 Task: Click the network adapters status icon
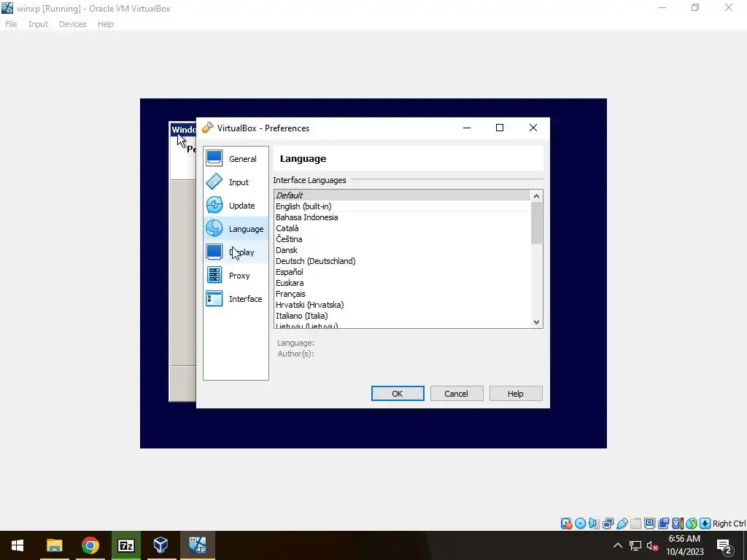(x=608, y=524)
